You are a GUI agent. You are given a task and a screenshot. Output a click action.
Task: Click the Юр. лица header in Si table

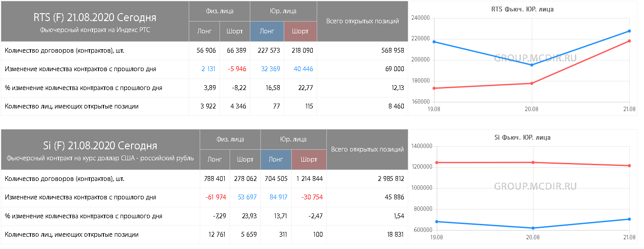click(x=293, y=139)
